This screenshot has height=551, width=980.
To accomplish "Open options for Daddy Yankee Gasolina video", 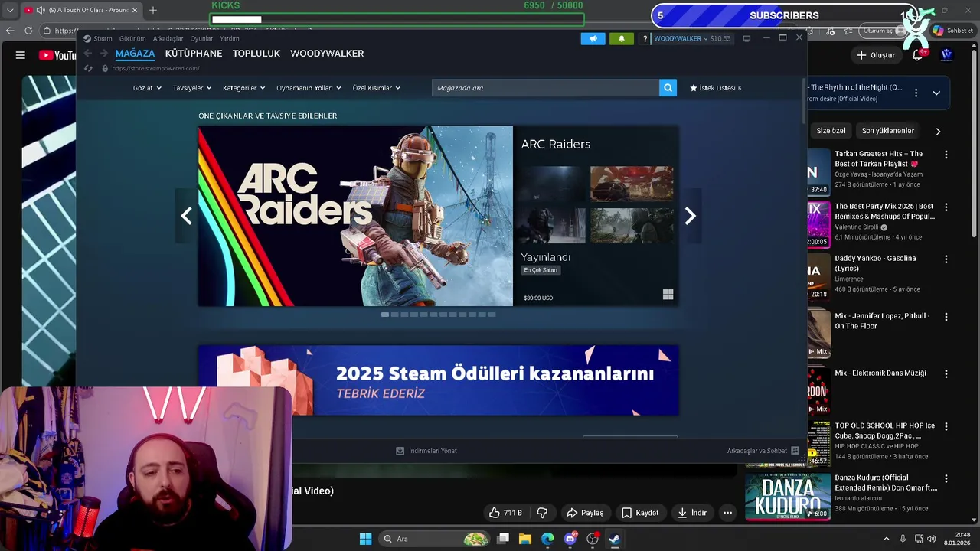I will point(946,259).
